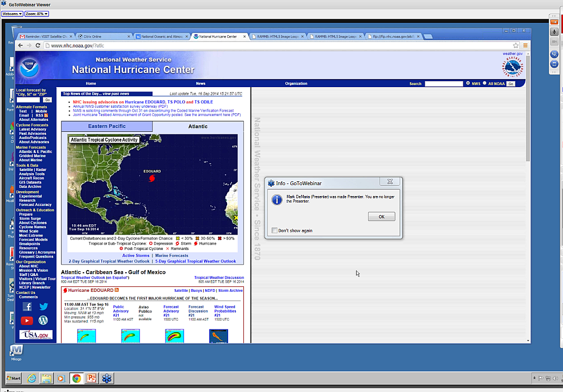
Task: Click the Twitter bird icon
Action: (43, 307)
